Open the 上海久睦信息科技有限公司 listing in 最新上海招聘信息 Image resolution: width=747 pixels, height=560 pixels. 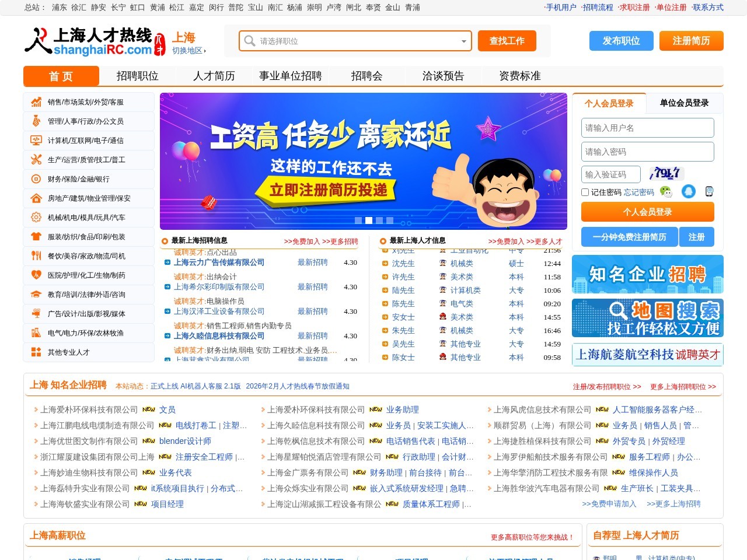pos(219,336)
